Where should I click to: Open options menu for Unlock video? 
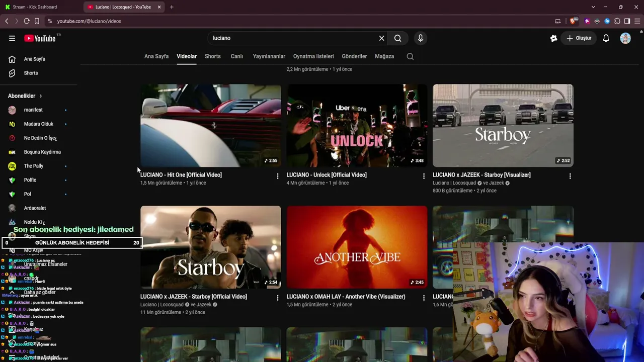point(424,176)
